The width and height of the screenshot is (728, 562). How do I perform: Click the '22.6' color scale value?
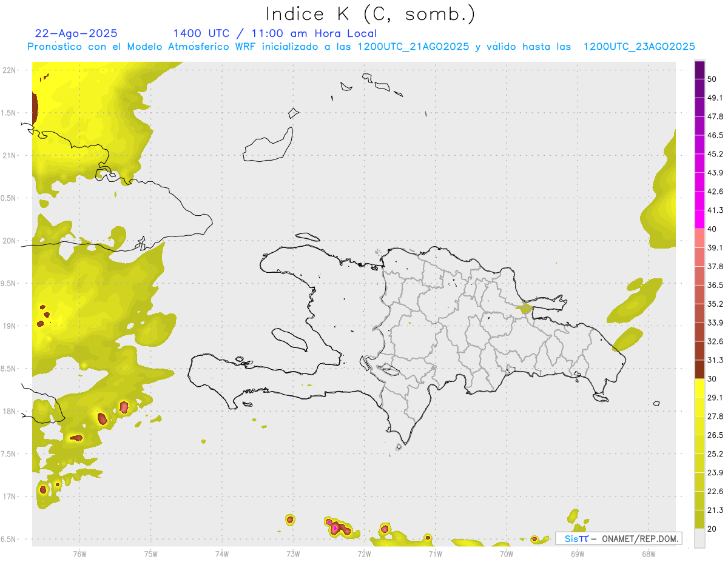click(715, 492)
